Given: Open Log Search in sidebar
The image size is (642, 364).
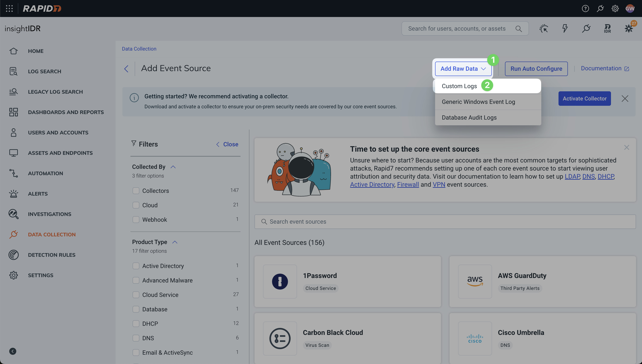Looking at the screenshot, I should coord(45,71).
